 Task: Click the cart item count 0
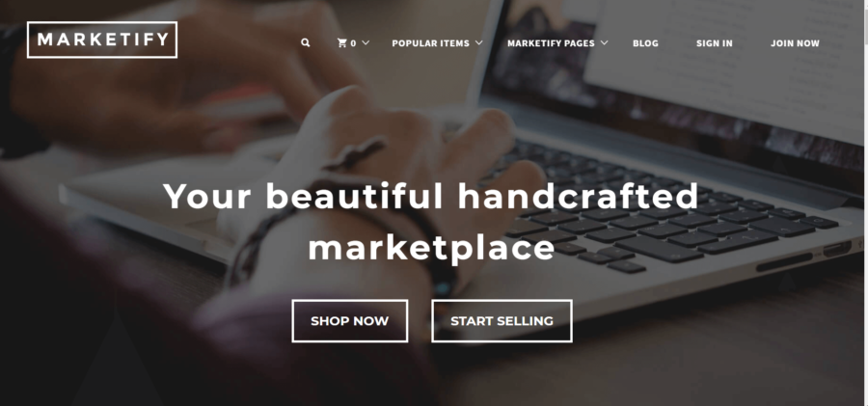353,43
